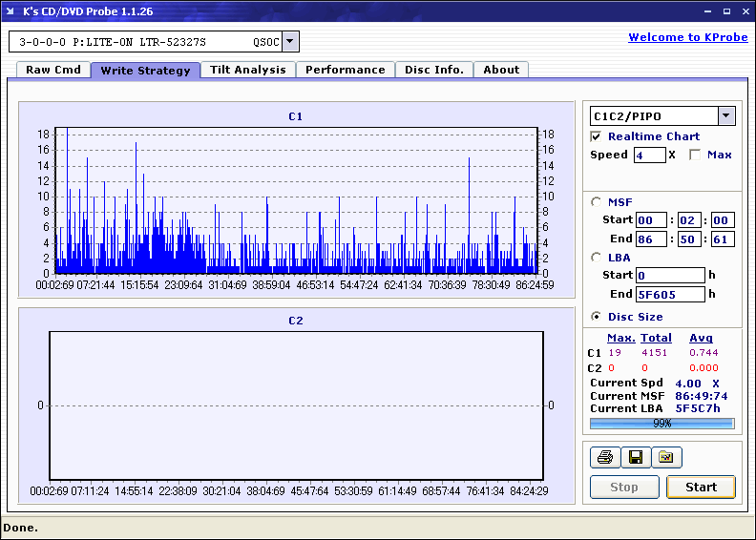Switch to the Tilt Analysis tab
Image resolution: width=756 pixels, height=540 pixels.
248,70
